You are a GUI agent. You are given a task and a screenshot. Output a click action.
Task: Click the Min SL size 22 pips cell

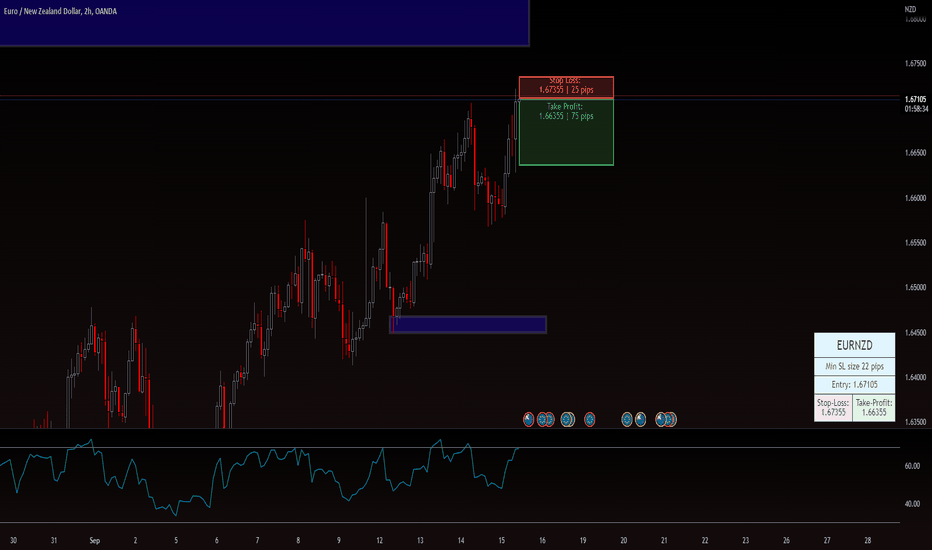[854, 366]
